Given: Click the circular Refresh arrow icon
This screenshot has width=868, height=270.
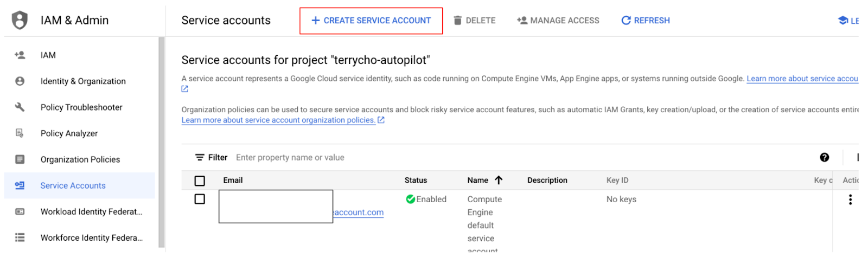Looking at the screenshot, I should 626,21.
